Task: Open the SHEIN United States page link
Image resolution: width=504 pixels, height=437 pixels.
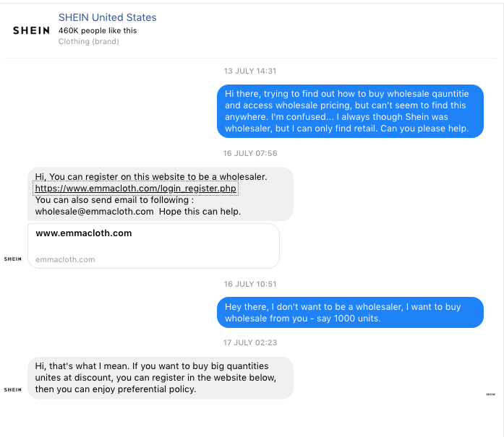Action: click(107, 17)
